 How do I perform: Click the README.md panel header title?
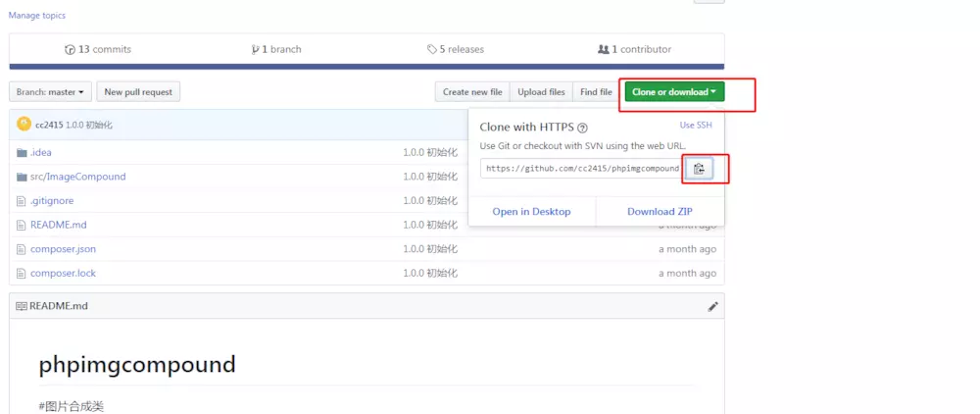(x=59, y=306)
